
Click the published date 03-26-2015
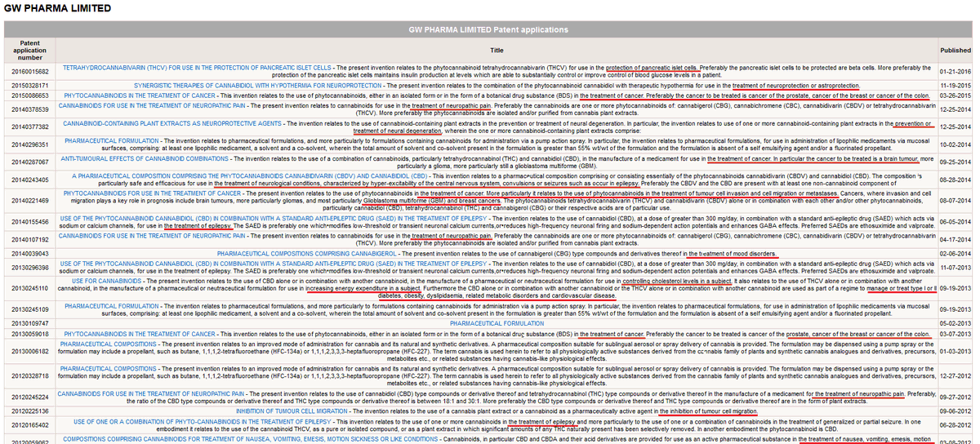(x=955, y=95)
